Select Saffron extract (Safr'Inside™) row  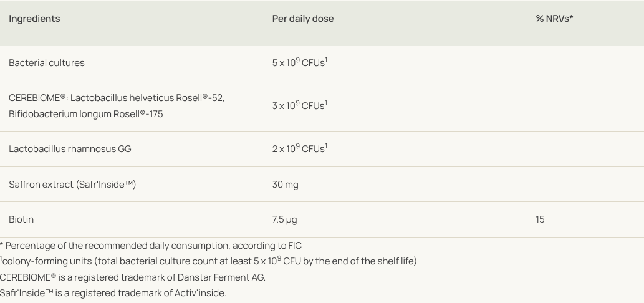pyautogui.click(x=72, y=185)
